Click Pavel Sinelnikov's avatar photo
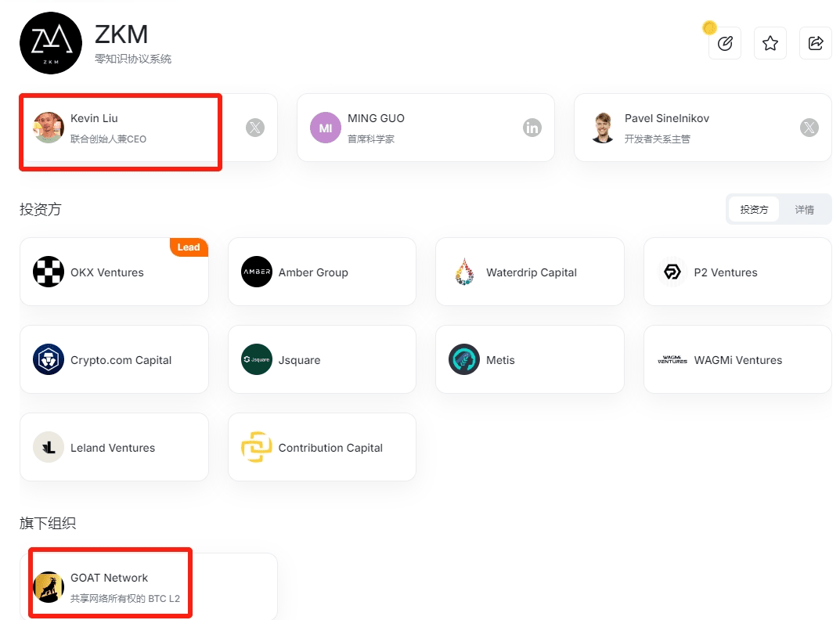 [x=603, y=128]
